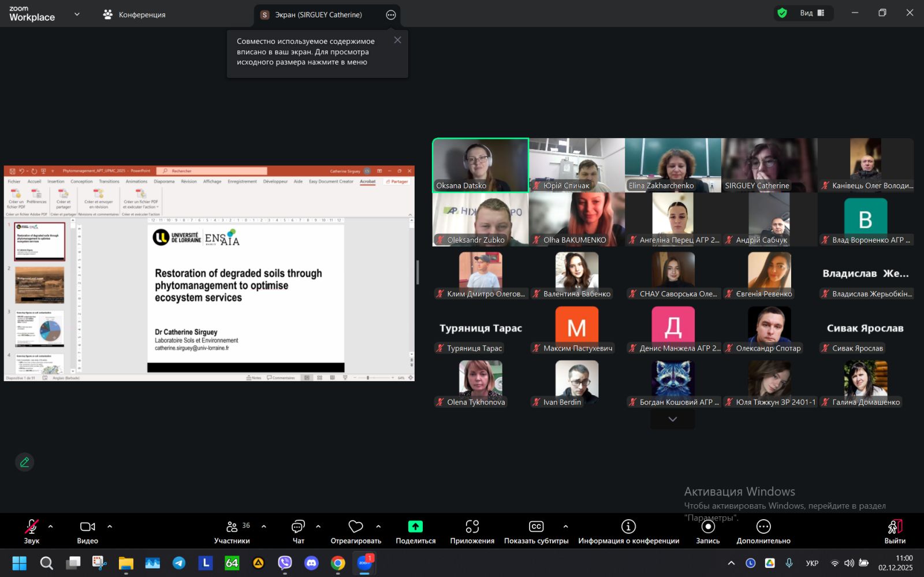Expand audio options arrow beside Звук
Screen dimensions: 924x577
click(x=51, y=527)
